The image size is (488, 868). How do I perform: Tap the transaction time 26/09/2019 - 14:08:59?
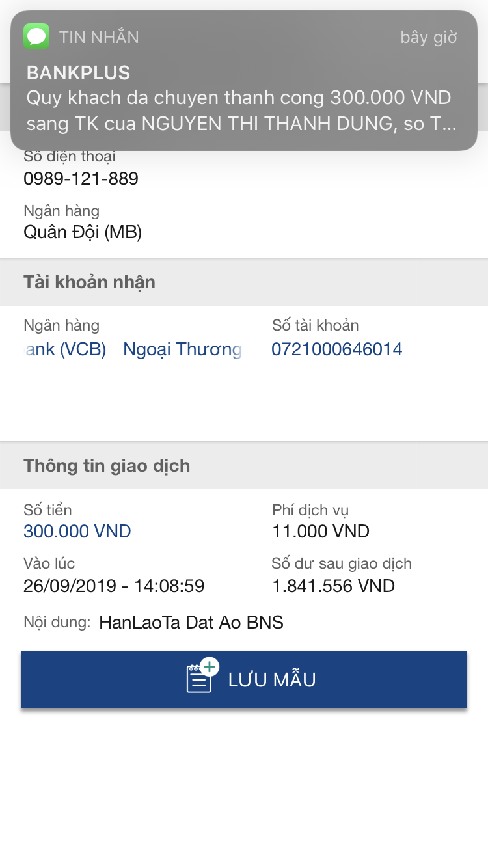(x=114, y=586)
